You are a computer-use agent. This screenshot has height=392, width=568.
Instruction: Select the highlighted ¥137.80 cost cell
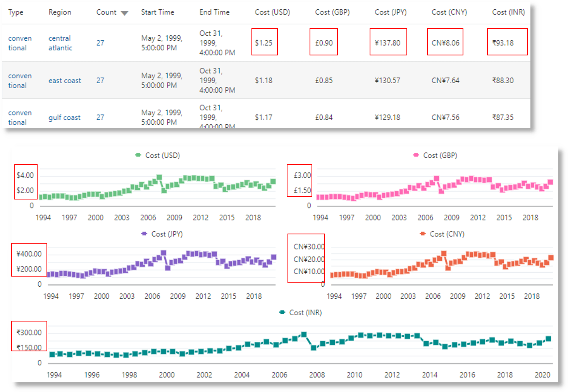click(388, 43)
